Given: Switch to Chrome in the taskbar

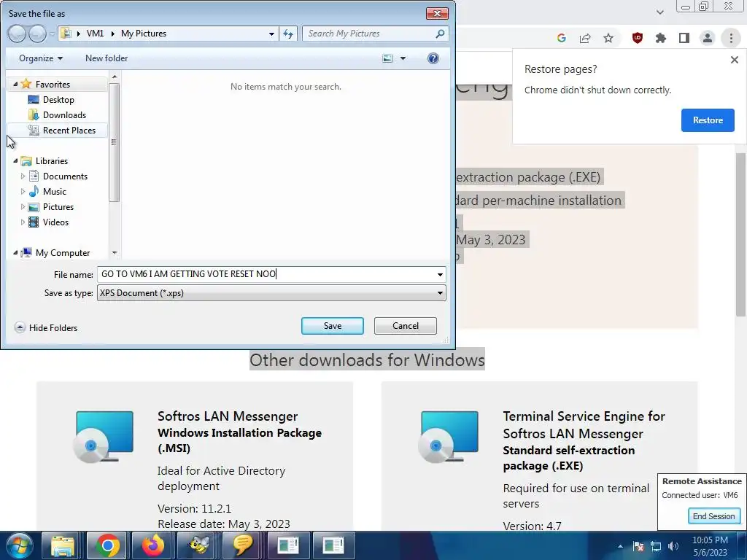Looking at the screenshot, I should 107,545.
